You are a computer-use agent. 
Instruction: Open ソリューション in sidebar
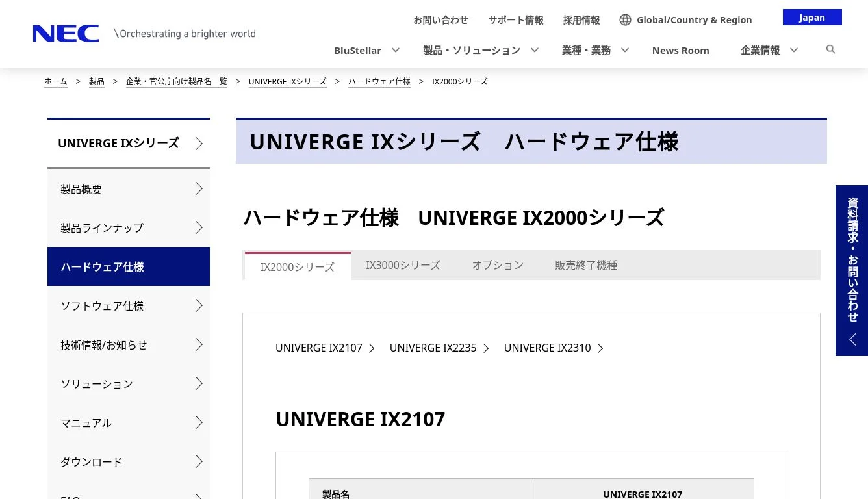click(129, 384)
